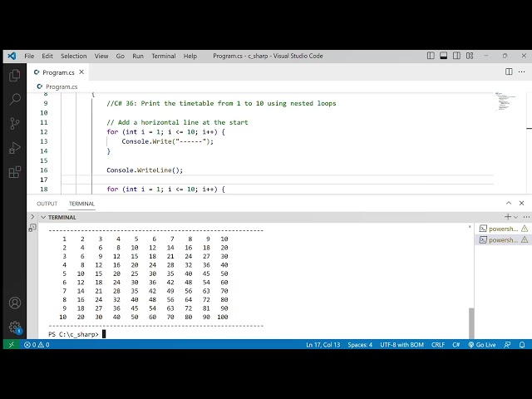
Task: Switch to the OUTPUT panel tab
Action: [47, 204]
